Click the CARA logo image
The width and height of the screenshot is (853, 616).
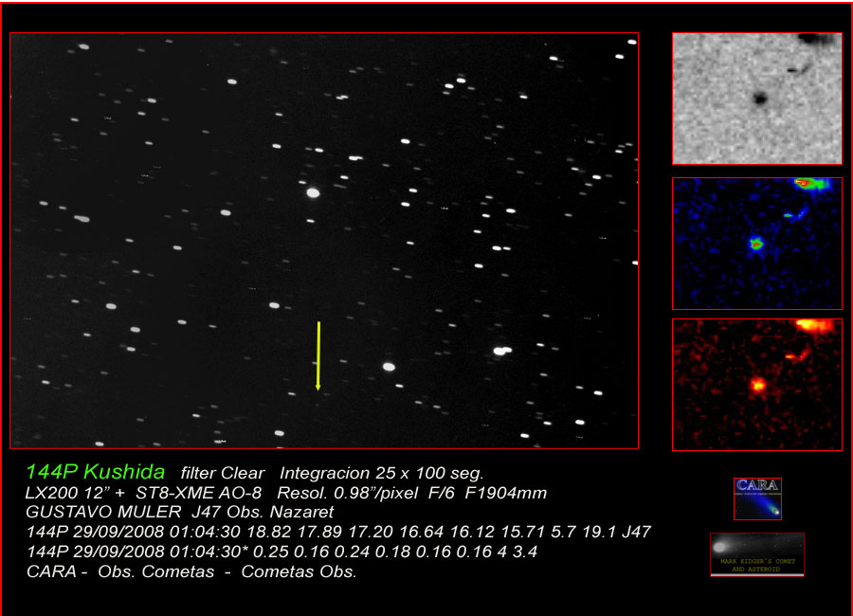pyautogui.click(x=757, y=498)
